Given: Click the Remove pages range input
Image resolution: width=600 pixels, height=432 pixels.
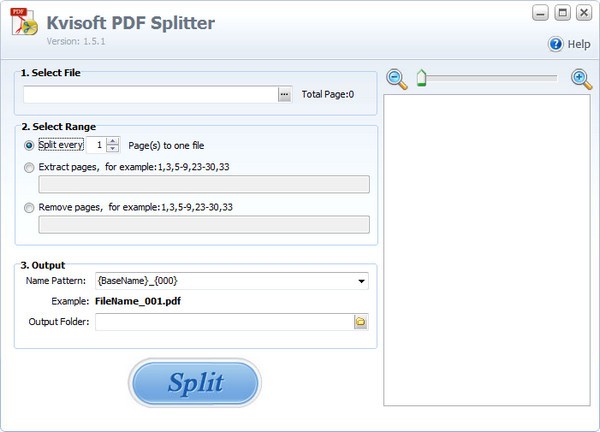Looking at the screenshot, I should [203, 224].
